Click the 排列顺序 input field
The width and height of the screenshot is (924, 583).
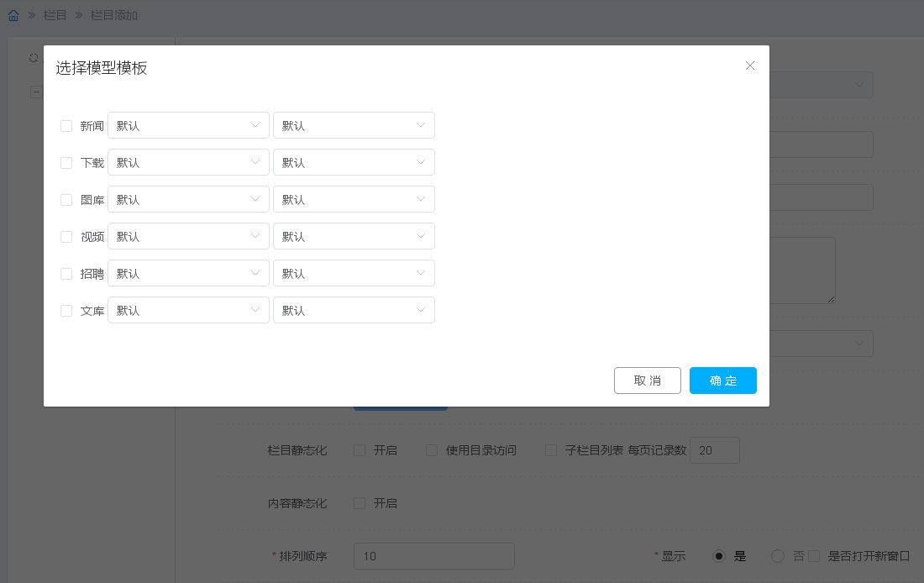click(x=434, y=556)
